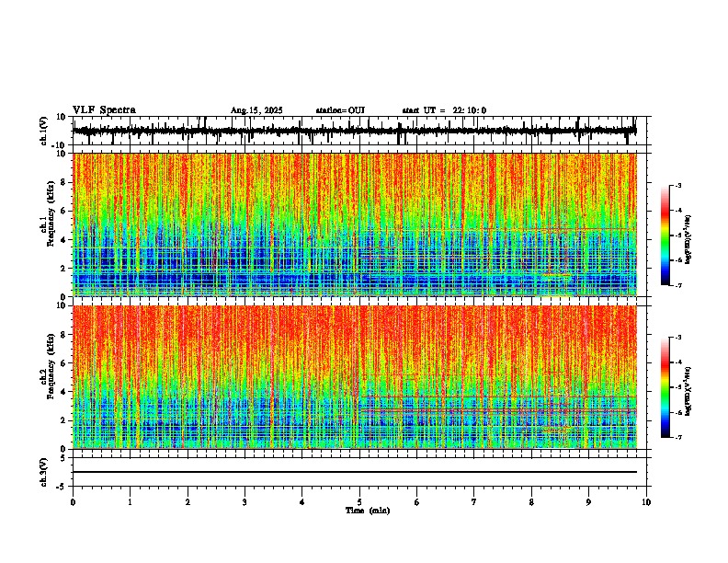Click the log(PSD) title beside ch.1 colorbar
Viewport: 728px width, 563px height.
pyautogui.click(x=688, y=239)
